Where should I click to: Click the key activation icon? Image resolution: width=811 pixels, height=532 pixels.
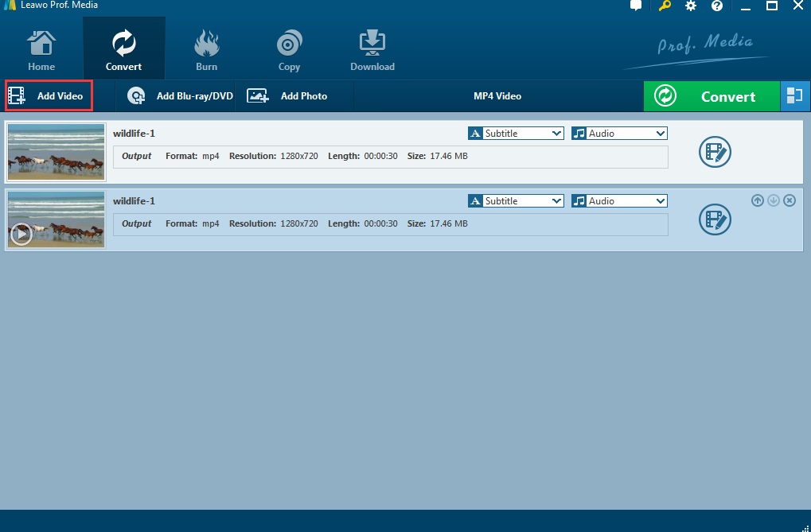[664, 6]
